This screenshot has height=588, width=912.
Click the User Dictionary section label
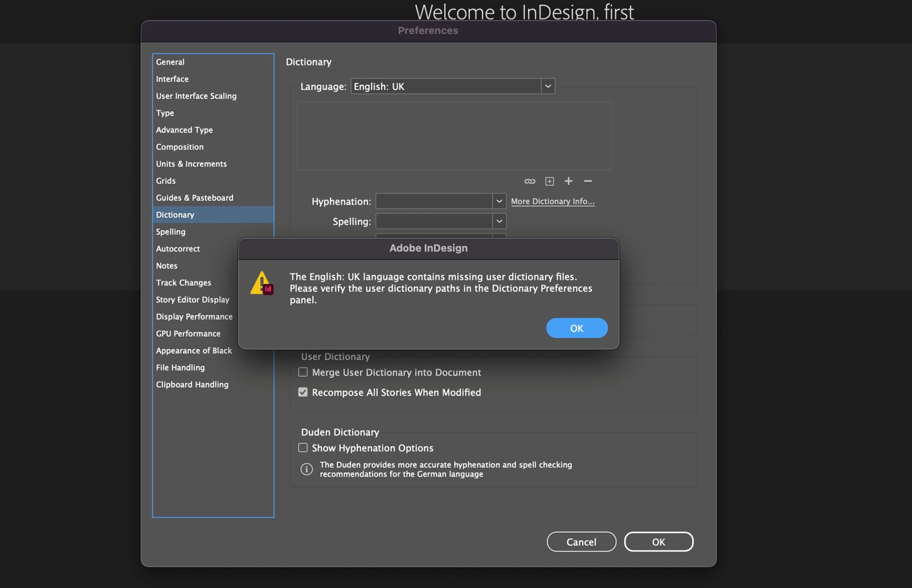[336, 357]
